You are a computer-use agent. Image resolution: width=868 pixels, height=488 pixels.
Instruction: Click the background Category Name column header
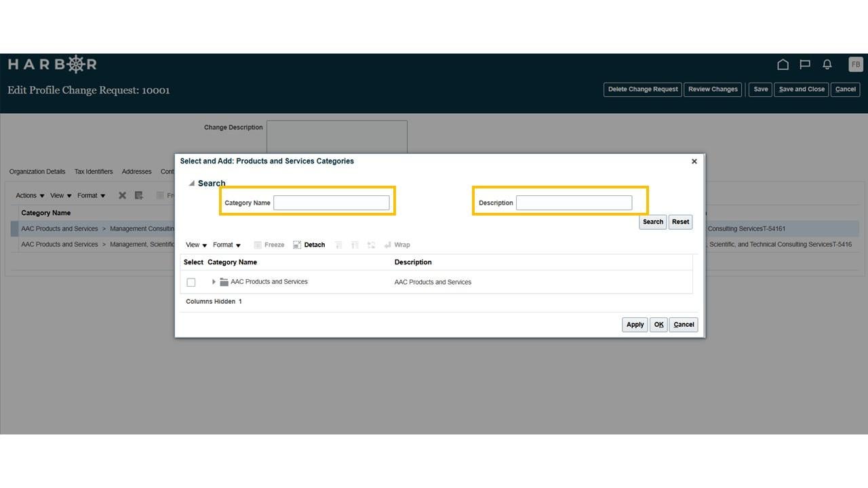(45, 213)
